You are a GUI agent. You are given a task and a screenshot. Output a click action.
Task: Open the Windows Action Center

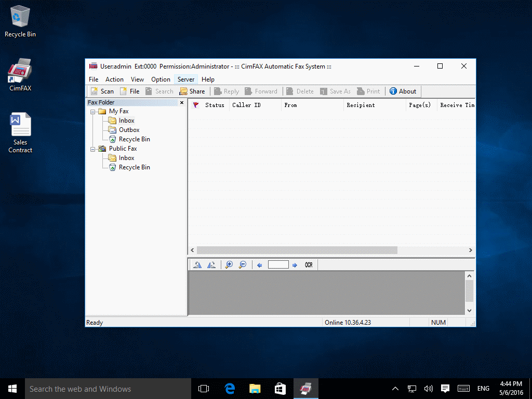coord(445,388)
